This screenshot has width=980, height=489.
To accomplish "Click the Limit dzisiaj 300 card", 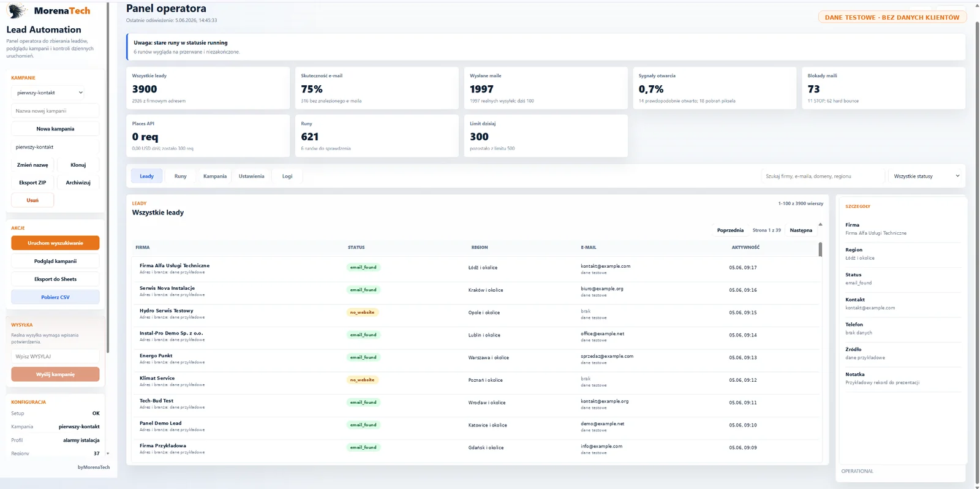I will (546, 135).
